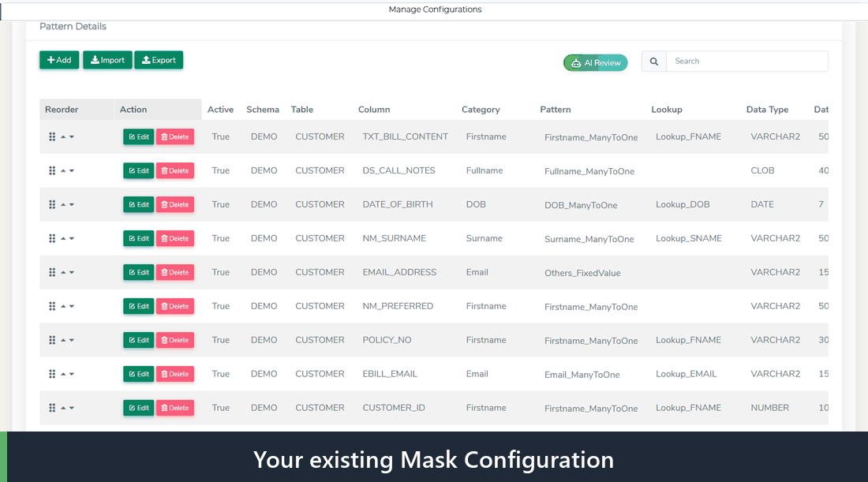Delete the EMAIL_ADDRESS row
This screenshot has height=482, width=868.
click(175, 272)
